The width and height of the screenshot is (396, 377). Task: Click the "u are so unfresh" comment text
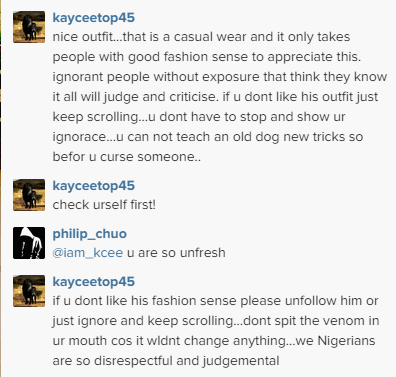coord(176,253)
